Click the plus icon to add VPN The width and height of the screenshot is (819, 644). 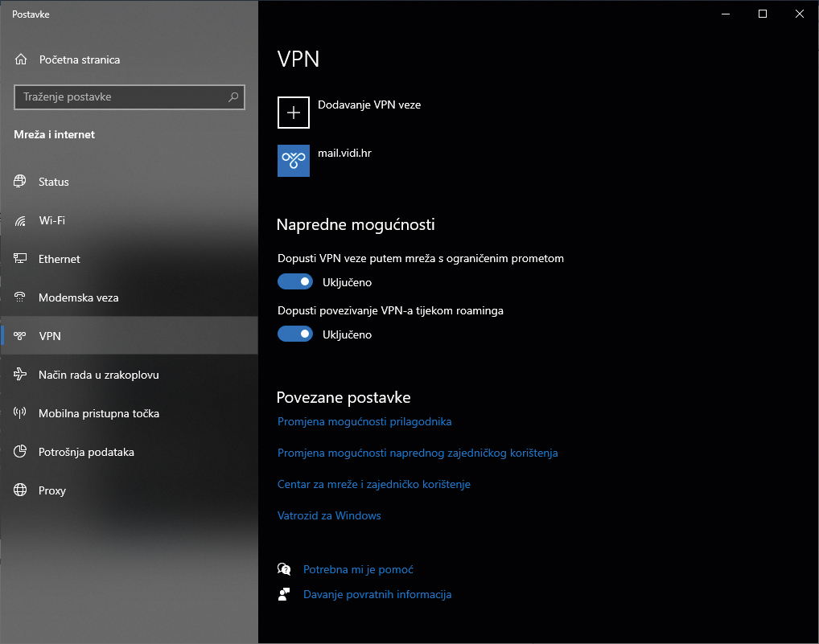pos(294,113)
